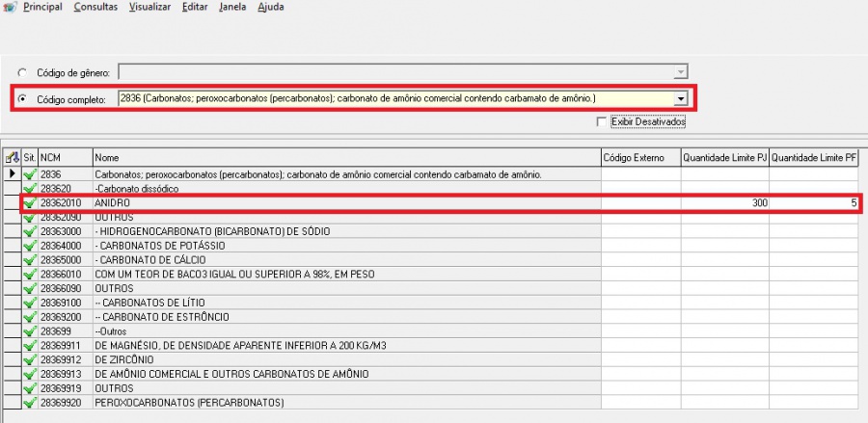Click green check status icon for row 28364000
The image size is (868, 423).
[30, 246]
